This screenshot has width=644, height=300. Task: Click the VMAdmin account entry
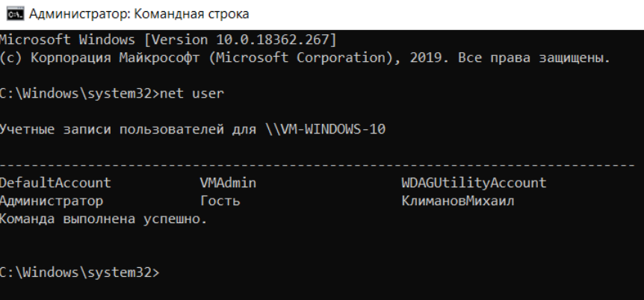pyautogui.click(x=228, y=183)
